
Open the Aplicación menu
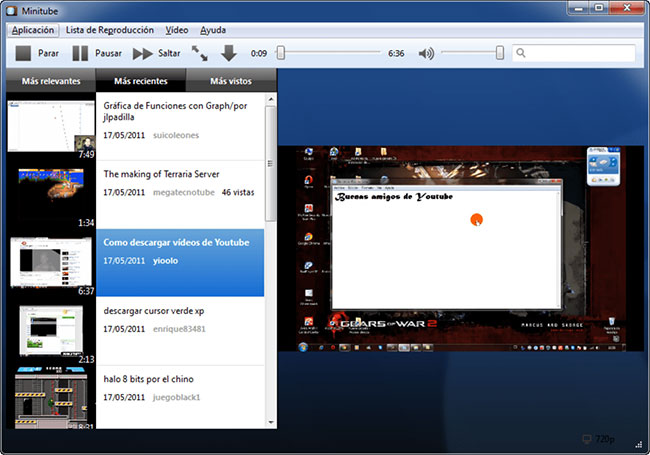tap(33, 30)
